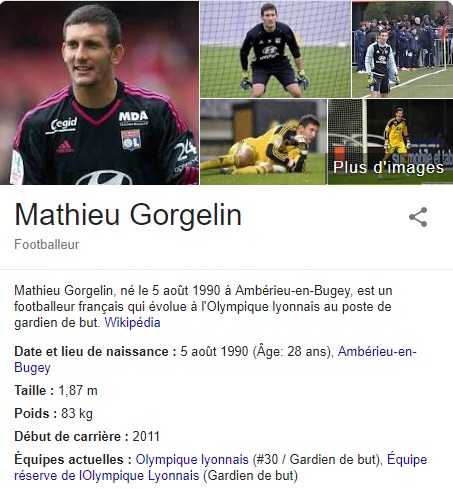This screenshot has width=453, height=489.
Task: Click the Équipes actuelles label
Action: 73,460
